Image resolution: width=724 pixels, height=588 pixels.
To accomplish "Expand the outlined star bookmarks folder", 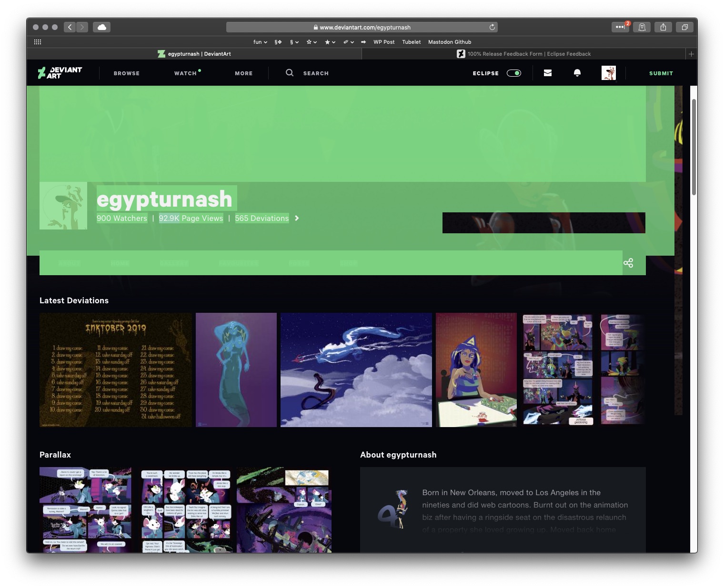I will (312, 42).
